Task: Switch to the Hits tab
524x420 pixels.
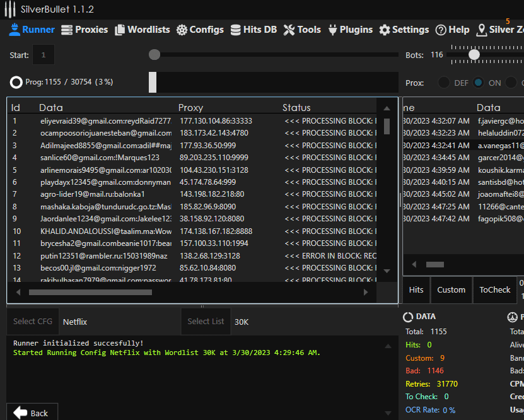Action: click(416, 290)
